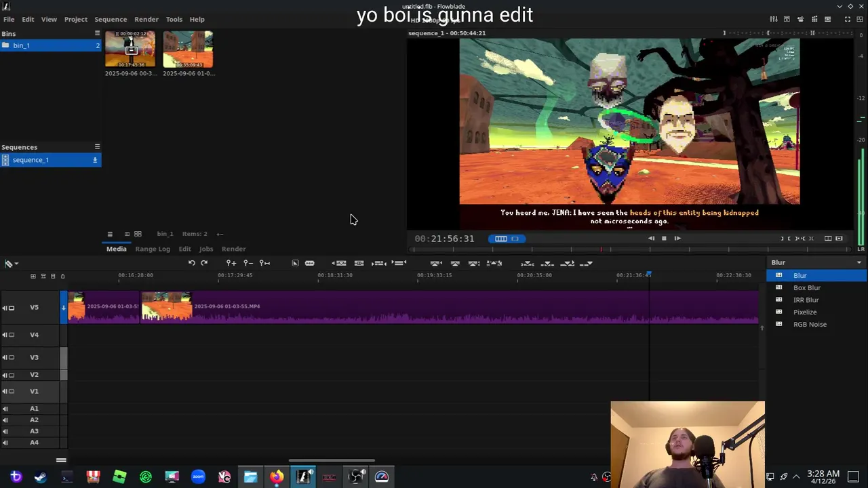The image size is (868, 488).
Task: Mute the V5 track
Action: pyautogui.click(x=5, y=308)
